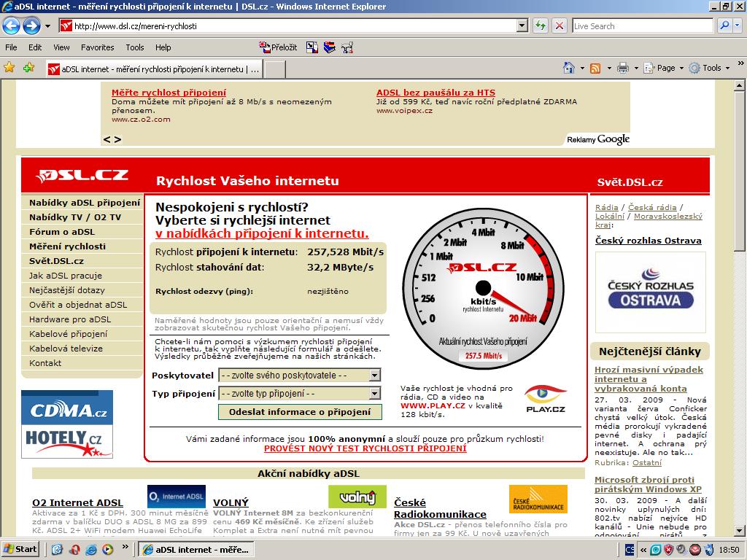
Task: Click the Print icon
Action: coord(622,68)
